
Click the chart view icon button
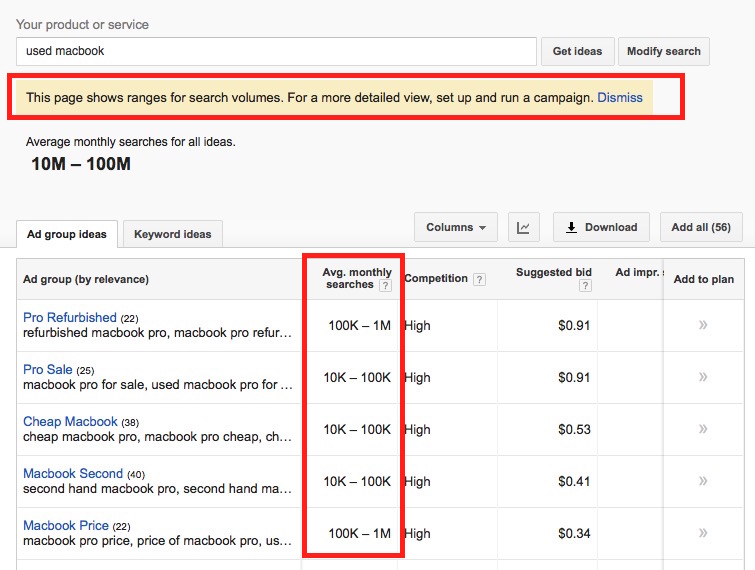[523, 228]
